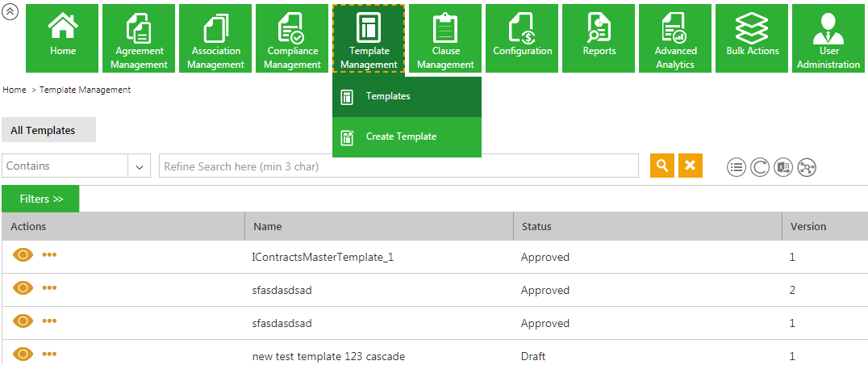This screenshot has width=868, height=365.
Task: Click the list view circle icon
Action: [x=736, y=167]
